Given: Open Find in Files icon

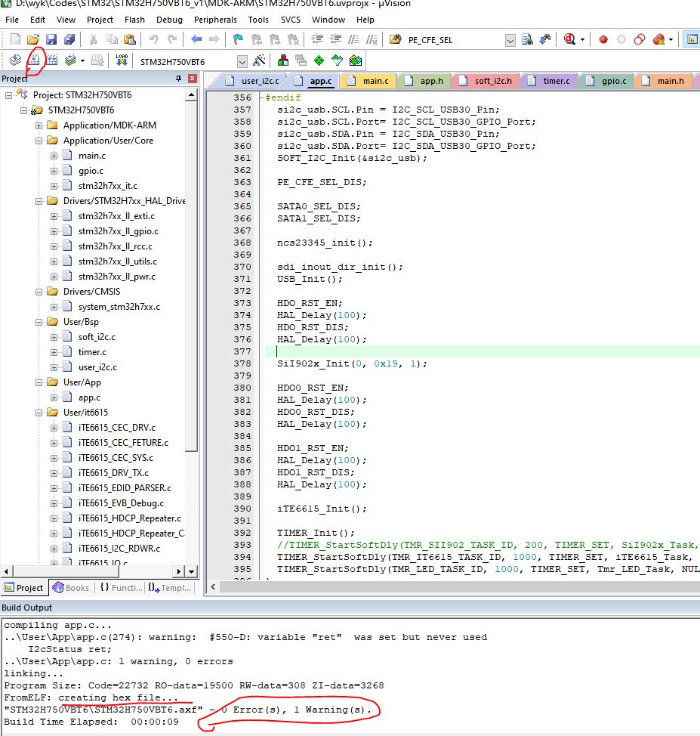Looking at the screenshot, I should [x=396, y=39].
